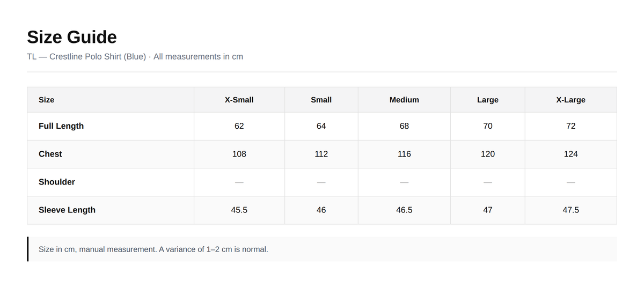The image size is (644, 295).
Task: Click the Sleeve Length row label
Action: coord(67,210)
